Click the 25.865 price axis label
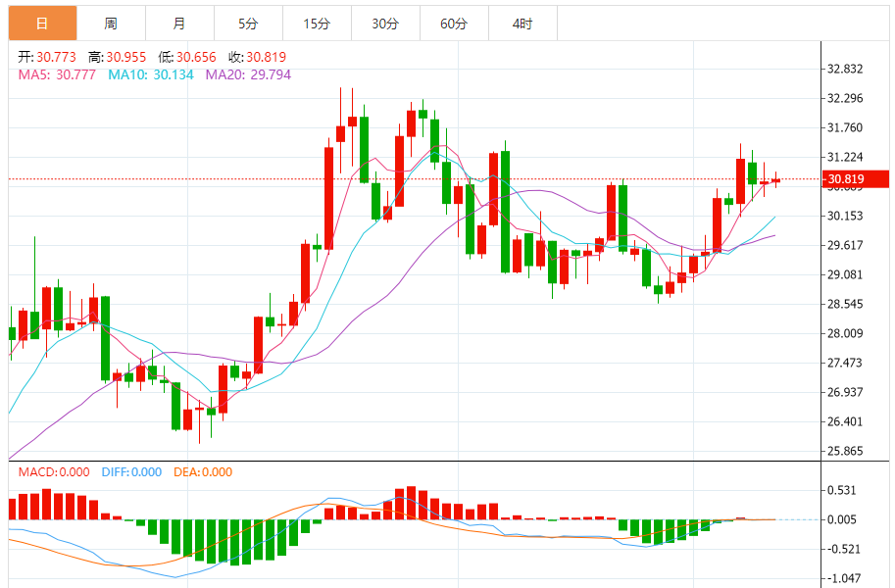 (845, 451)
